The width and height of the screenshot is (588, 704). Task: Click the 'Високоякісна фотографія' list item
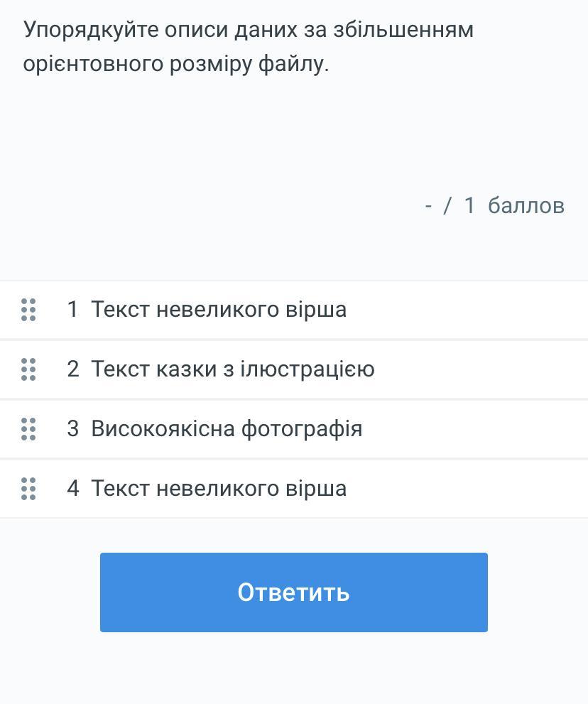[294, 429]
